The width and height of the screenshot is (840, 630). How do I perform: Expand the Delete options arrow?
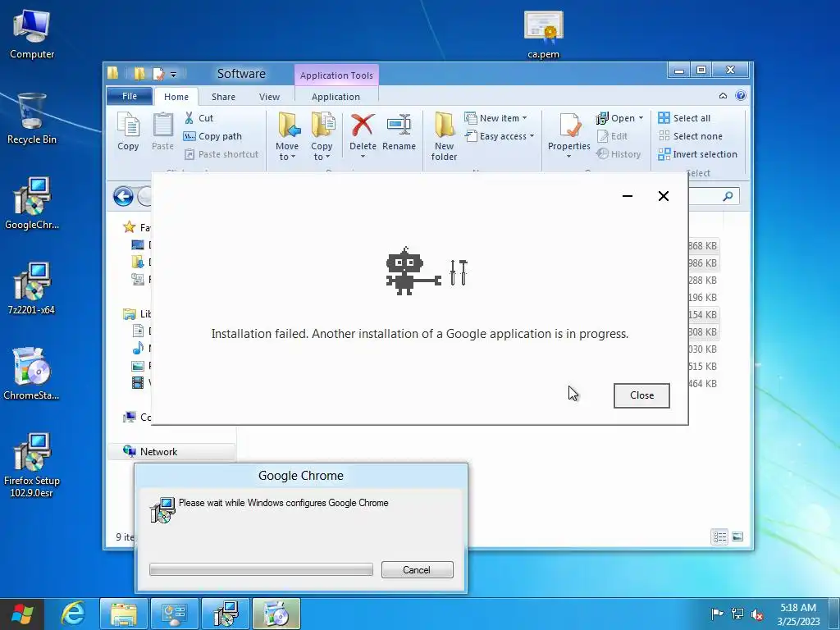pyautogui.click(x=363, y=157)
